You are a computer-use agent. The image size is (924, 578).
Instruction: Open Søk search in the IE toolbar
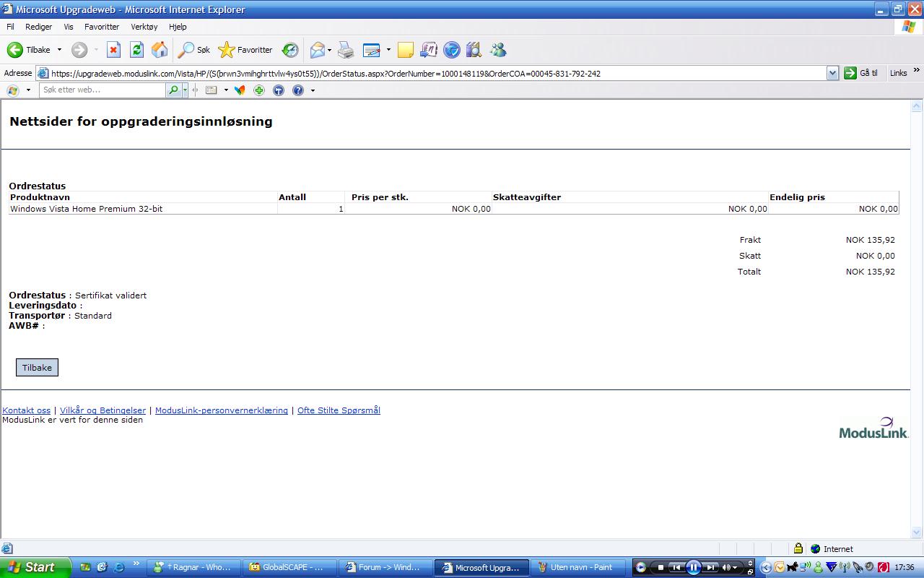(x=194, y=50)
